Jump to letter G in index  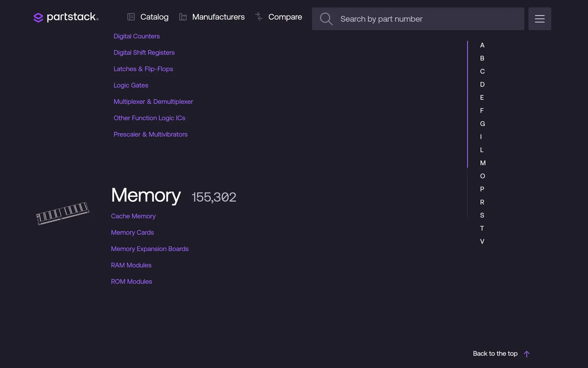pyautogui.click(x=483, y=124)
